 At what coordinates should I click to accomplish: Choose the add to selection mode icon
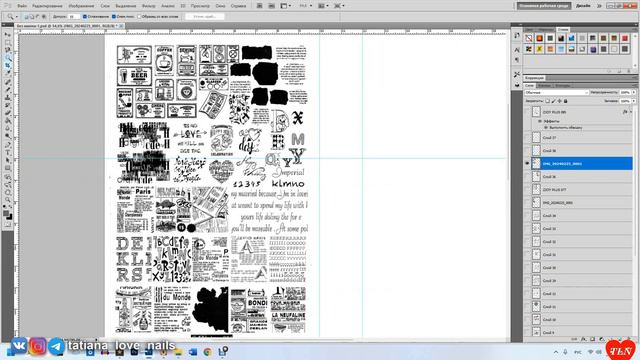[32, 17]
